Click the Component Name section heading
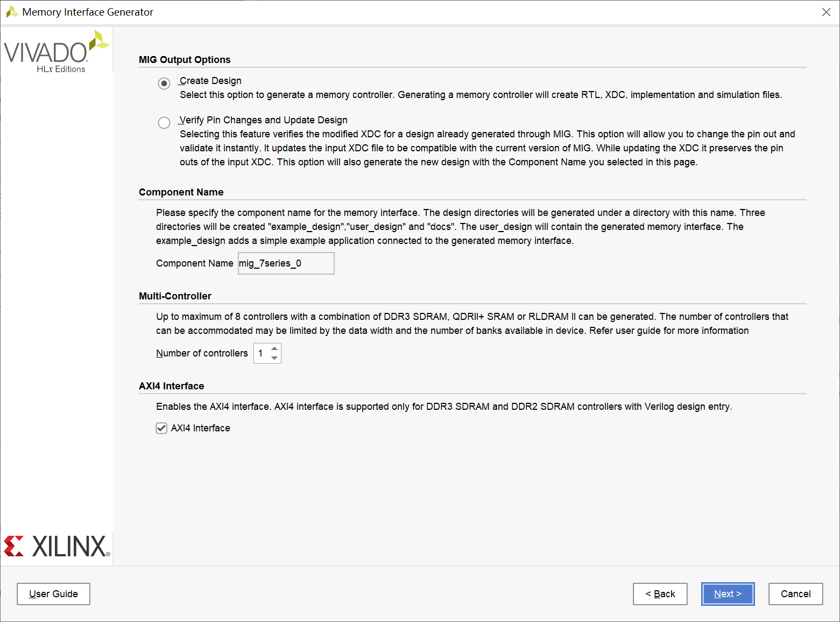 tap(181, 192)
